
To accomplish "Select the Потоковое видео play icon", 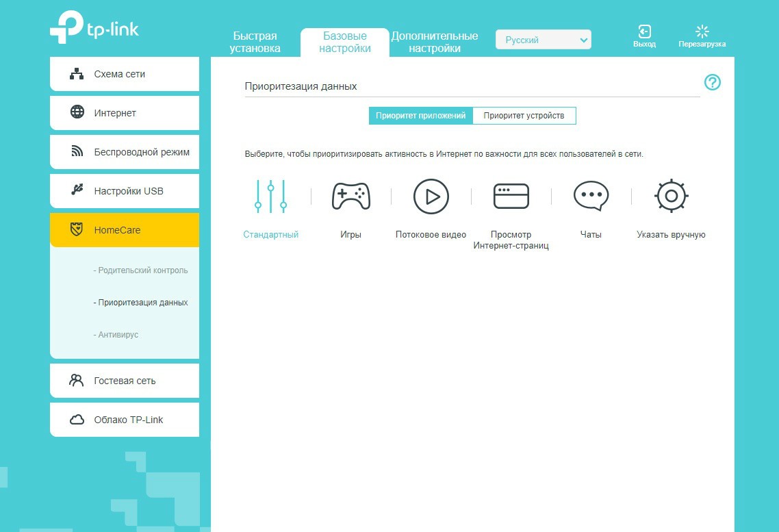I will click(431, 197).
